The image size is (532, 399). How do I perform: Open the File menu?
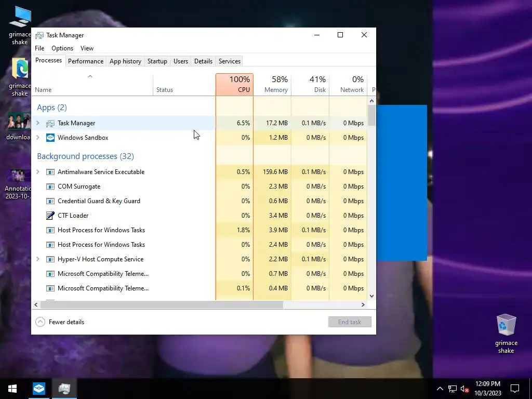tap(39, 48)
